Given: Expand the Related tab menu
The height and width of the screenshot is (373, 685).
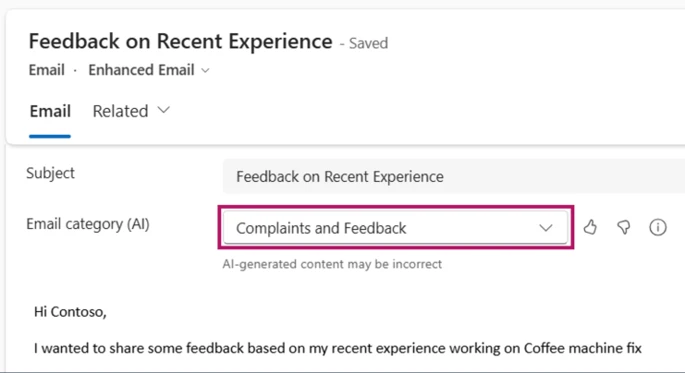Looking at the screenshot, I should (x=131, y=111).
